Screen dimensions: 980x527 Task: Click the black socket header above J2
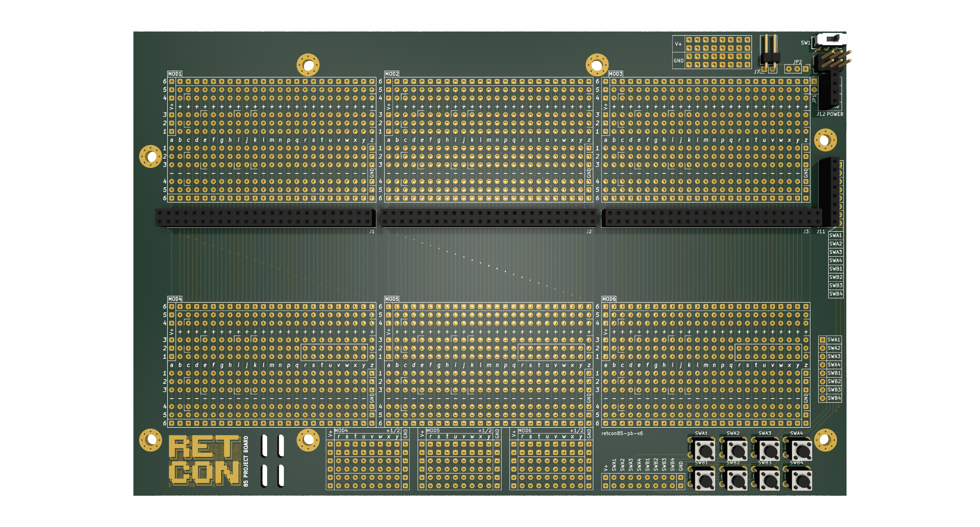489,218
